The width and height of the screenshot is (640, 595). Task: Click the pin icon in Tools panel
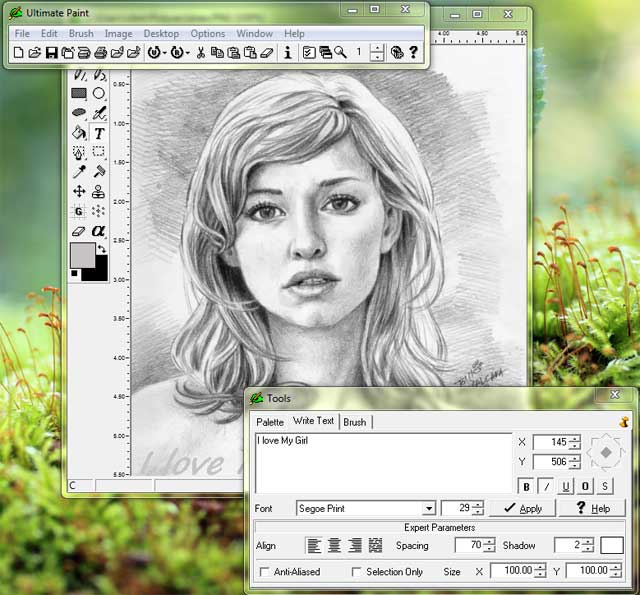tap(624, 422)
